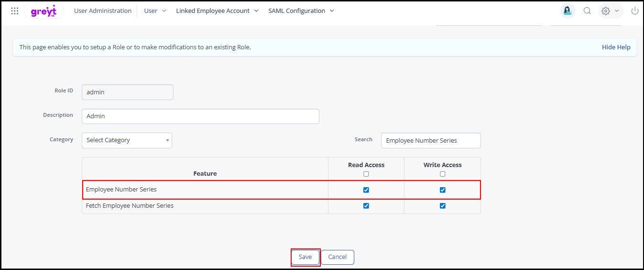Toggle Write Access for Employee Number Series
The width and height of the screenshot is (644, 270).
click(443, 190)
